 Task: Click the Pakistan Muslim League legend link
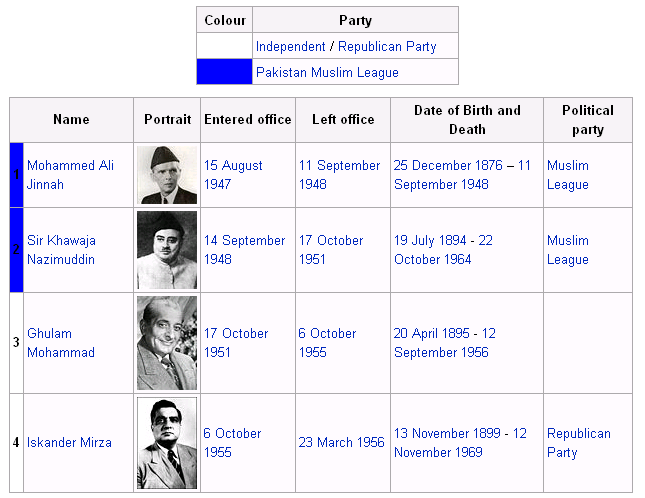pyautogui.click(x=327, y=72)
